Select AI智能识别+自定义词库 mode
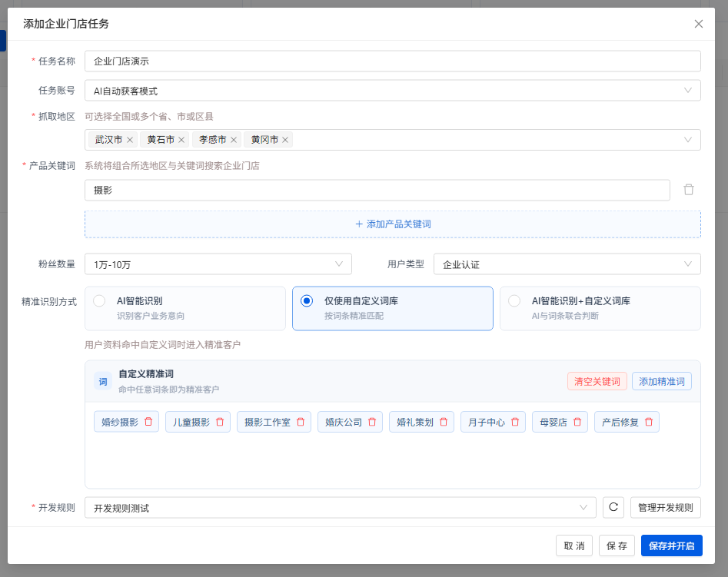Image resolution: width=728 pixels, height=577 pixels. 600,308
